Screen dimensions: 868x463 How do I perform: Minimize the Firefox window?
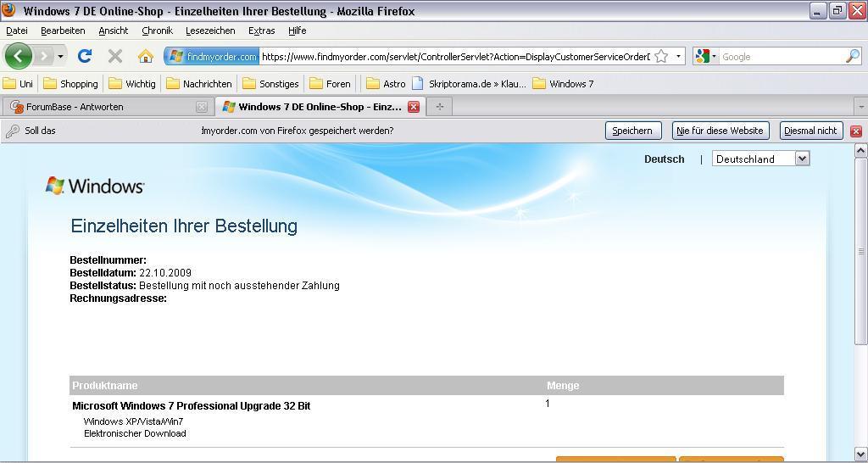(x=818, y=10)
